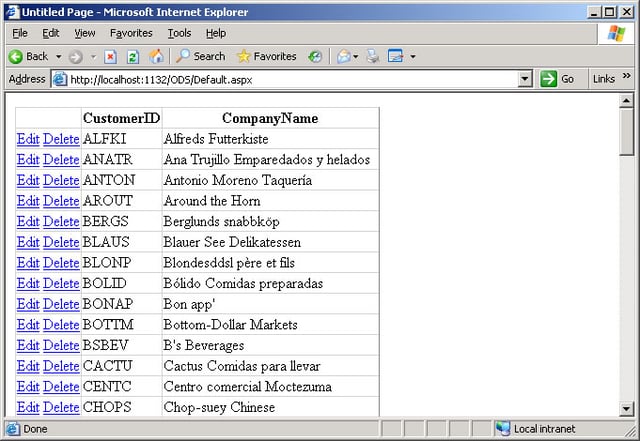Click the 'Centro comercial Moctezuma' cell
Screen dimensions: 640x441
[271, 387]
